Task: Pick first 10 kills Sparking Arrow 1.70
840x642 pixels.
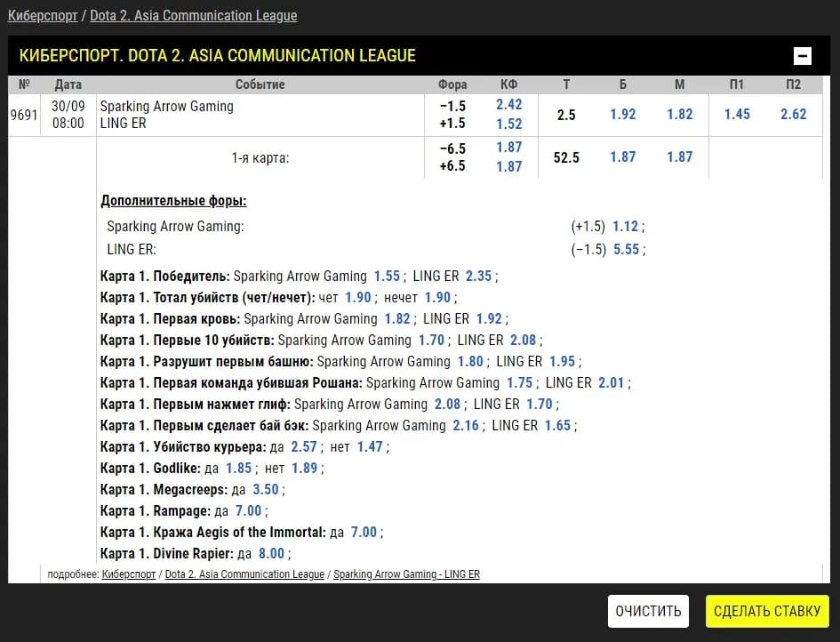Action: [x=431, y=341]
